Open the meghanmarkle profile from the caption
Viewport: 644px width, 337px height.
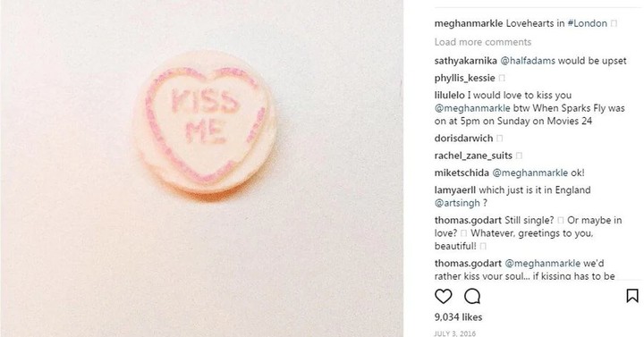pyautogui.click(x=468, y=23)
